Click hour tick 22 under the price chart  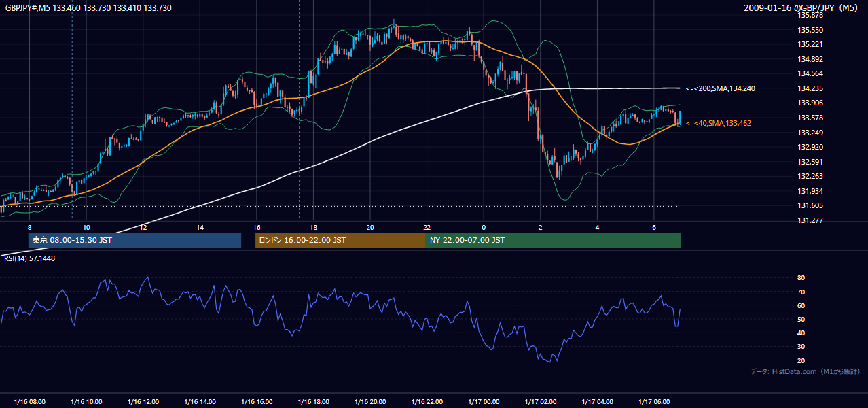click(427, 228)
